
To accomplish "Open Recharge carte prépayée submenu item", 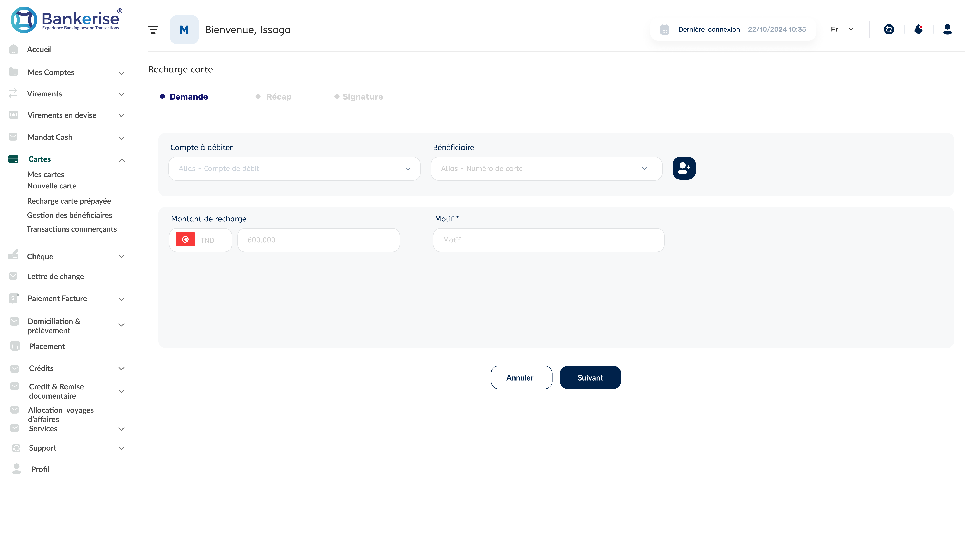I will [x=69, y=201].
